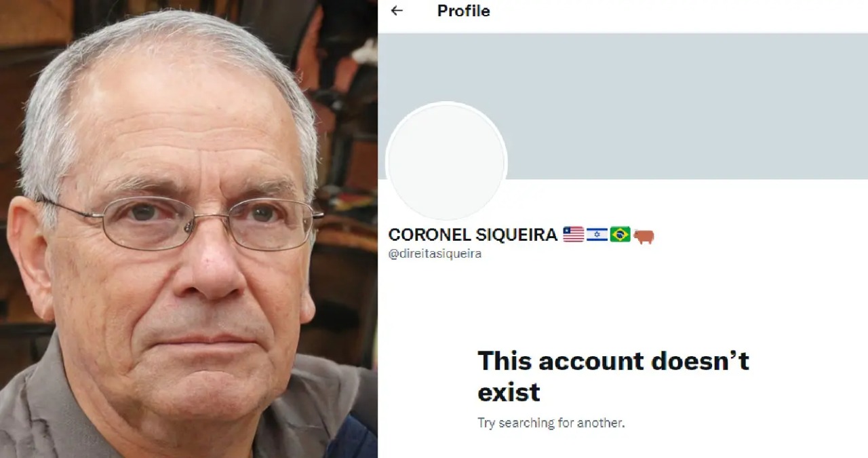Open the empty circular profile avatar
The image size is (868, 458).
(446, 161)
